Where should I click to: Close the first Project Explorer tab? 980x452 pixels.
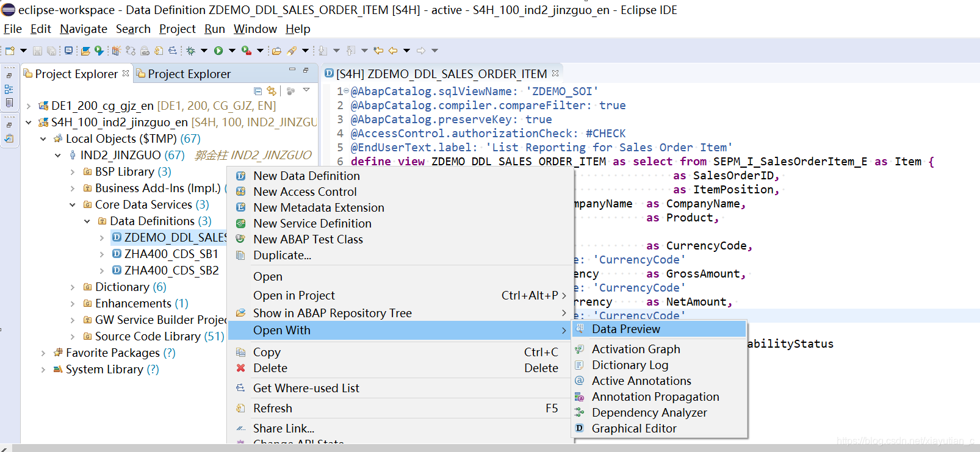point(126,73)
